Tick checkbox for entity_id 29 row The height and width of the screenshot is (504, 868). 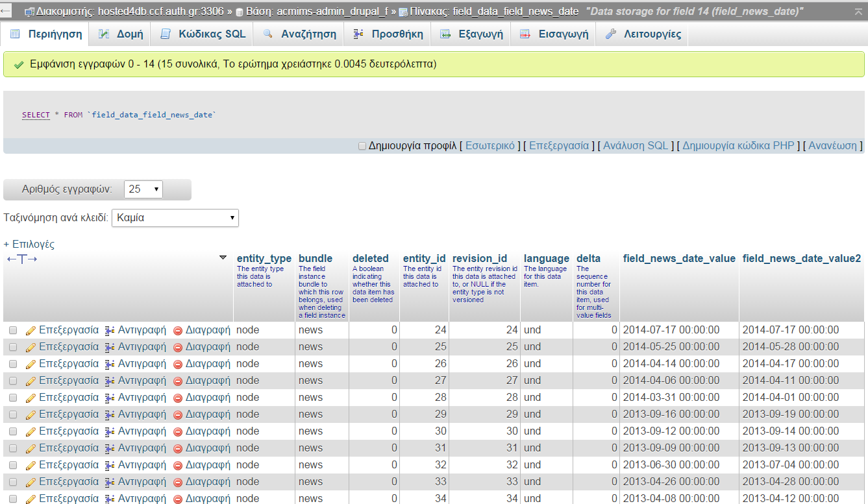point(13,414)
